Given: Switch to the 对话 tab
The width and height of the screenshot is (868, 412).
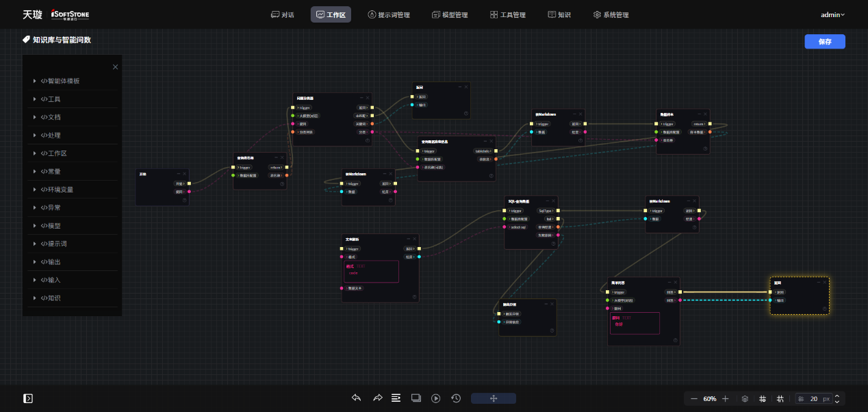Looking at the screenshot, I should 283,14.
